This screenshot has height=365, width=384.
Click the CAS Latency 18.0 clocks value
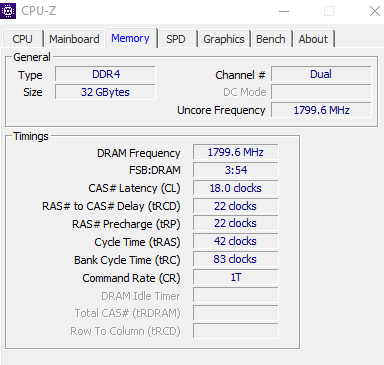[x=235, y=188]
